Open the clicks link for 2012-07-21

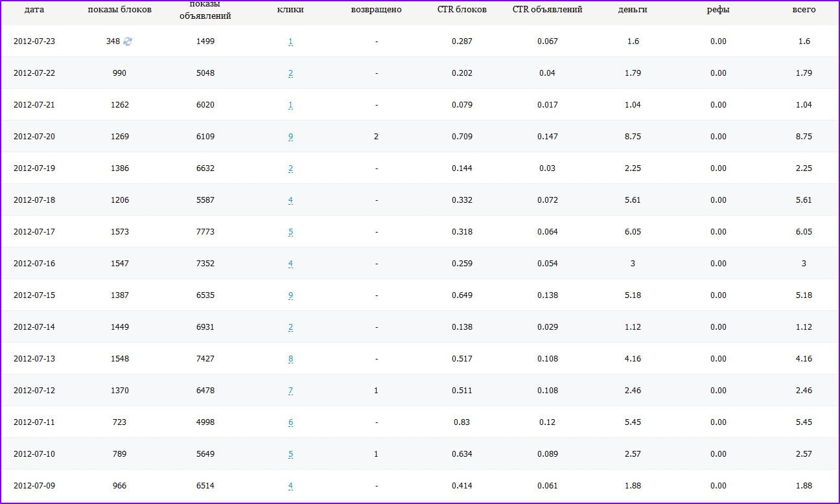coord(290,105)
